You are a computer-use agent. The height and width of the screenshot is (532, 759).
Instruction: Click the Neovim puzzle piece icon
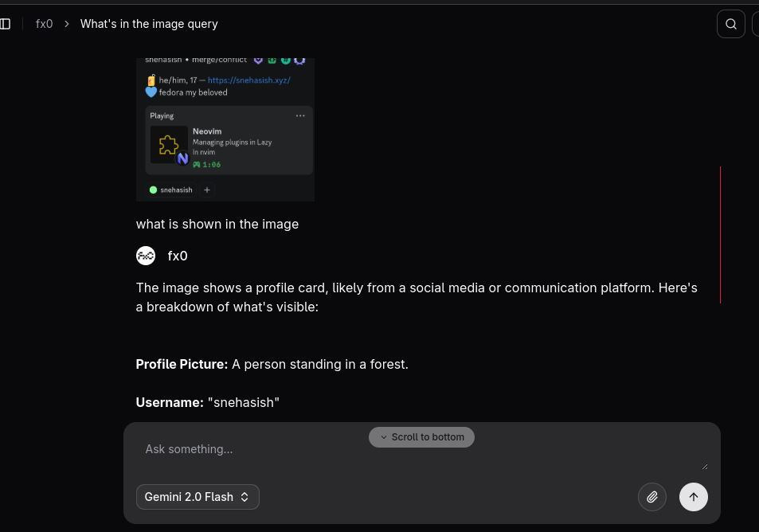click(169, 145)
